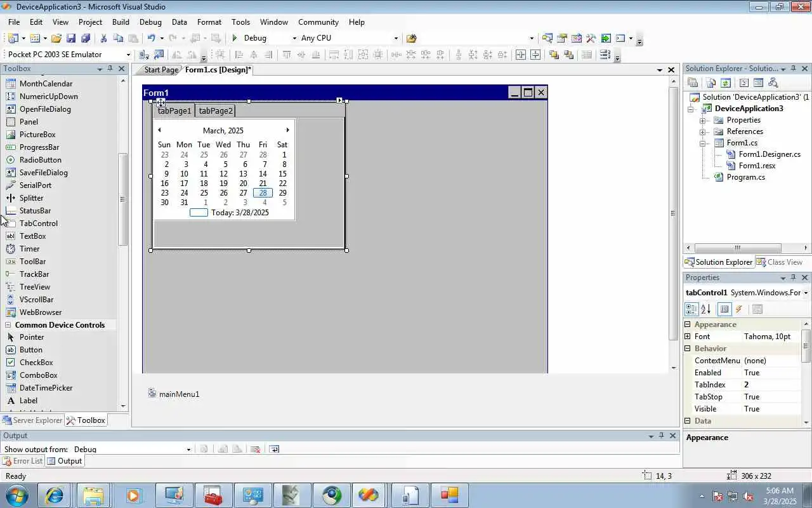Screen dimensions: 812x508
Task: Launch Internet Explorer from the taskbar
Action: tap(54, 495)
